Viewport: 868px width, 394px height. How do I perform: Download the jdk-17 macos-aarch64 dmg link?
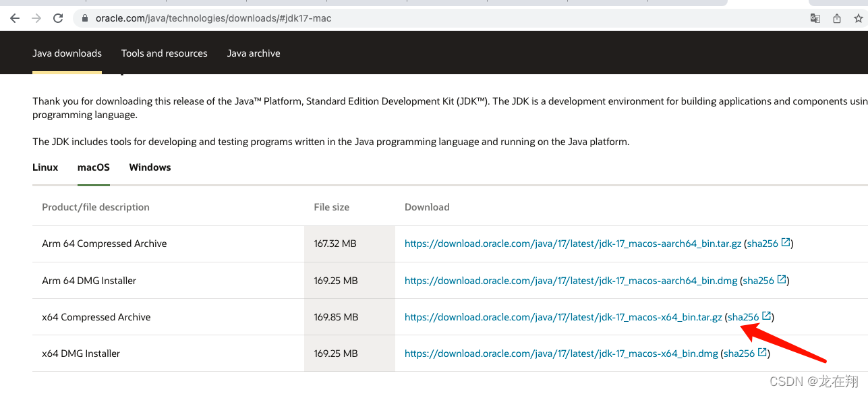(x=571, y=281)
